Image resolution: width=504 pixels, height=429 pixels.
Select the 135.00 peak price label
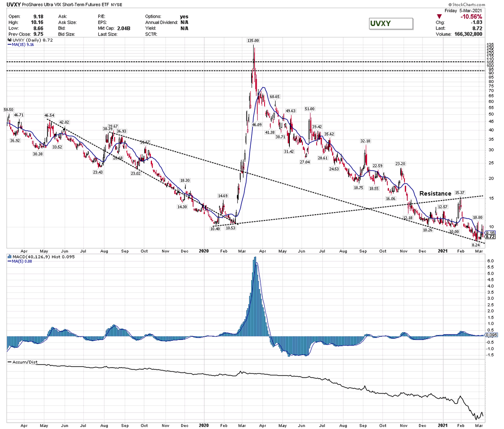pyautogui.click(x=254, y=41)
